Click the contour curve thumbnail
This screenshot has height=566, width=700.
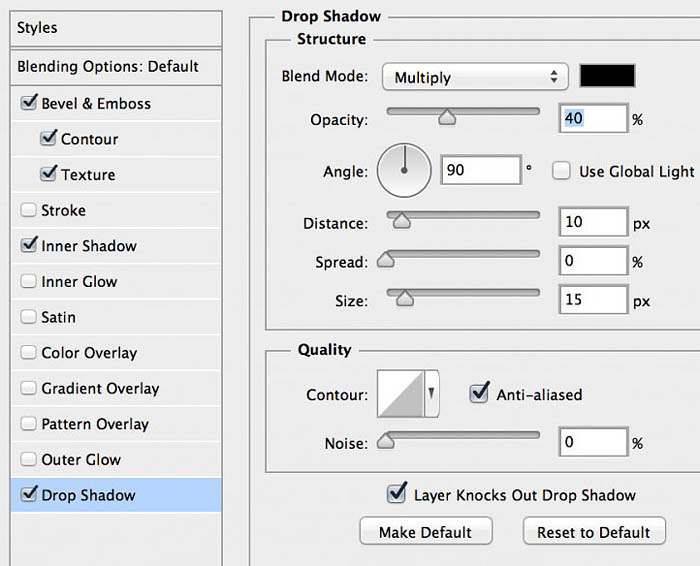(x=400, y=393)
